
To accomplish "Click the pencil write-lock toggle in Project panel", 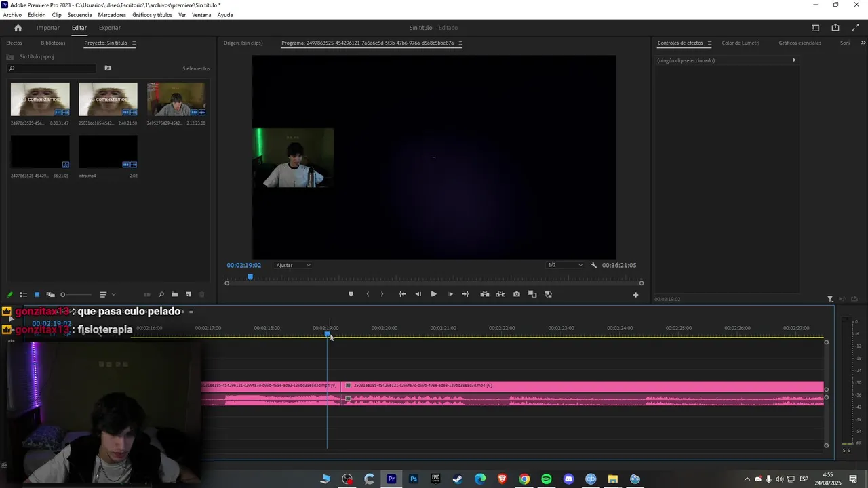I will click(x=9, y=295).
